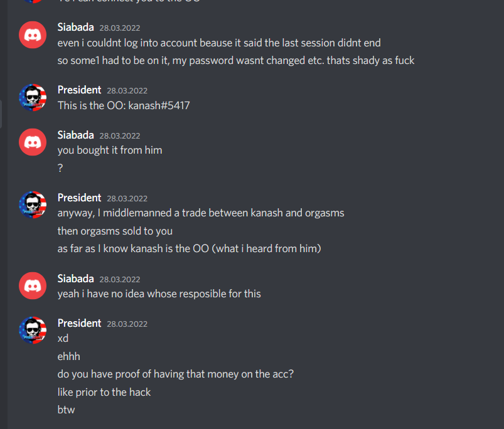
Task: Click the 28.03.2022 timestamp beside the kanash#5417 message
Action: pos(127,91)
